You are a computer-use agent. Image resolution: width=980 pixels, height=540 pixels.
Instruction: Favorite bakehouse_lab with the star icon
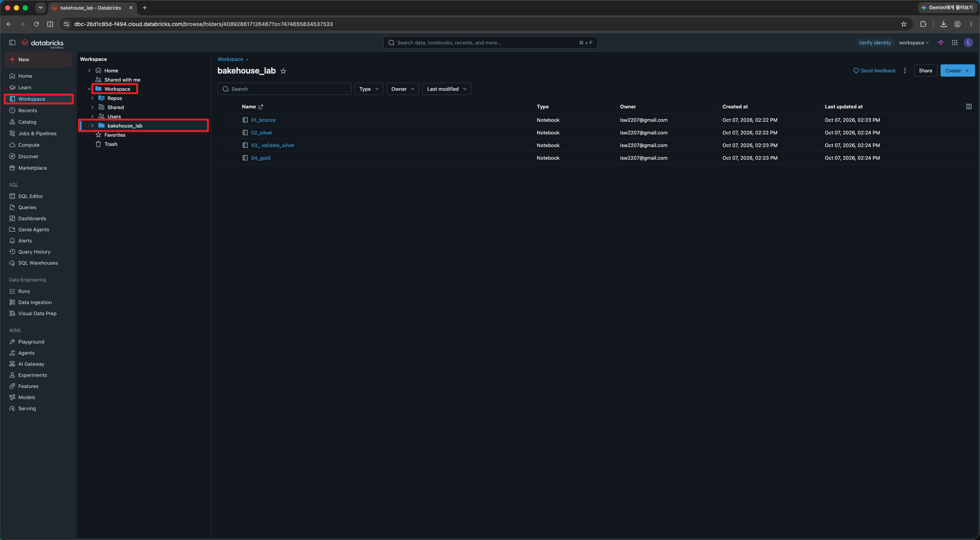pos(283,71)
